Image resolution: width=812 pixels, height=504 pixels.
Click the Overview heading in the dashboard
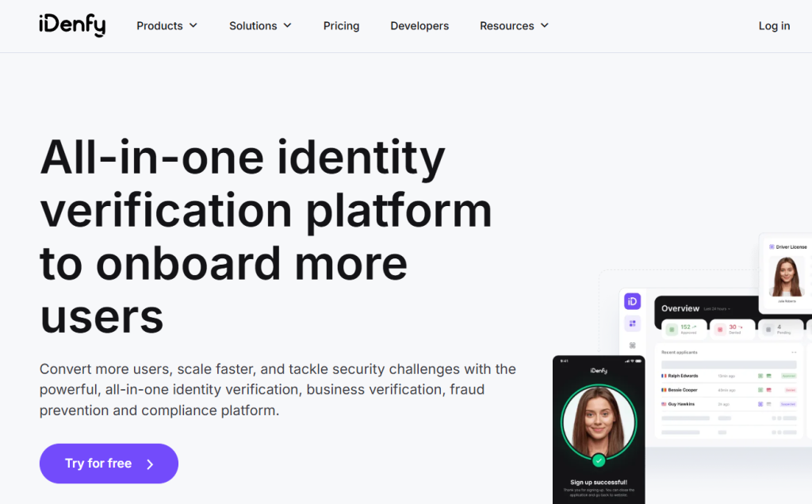(680, 308)
